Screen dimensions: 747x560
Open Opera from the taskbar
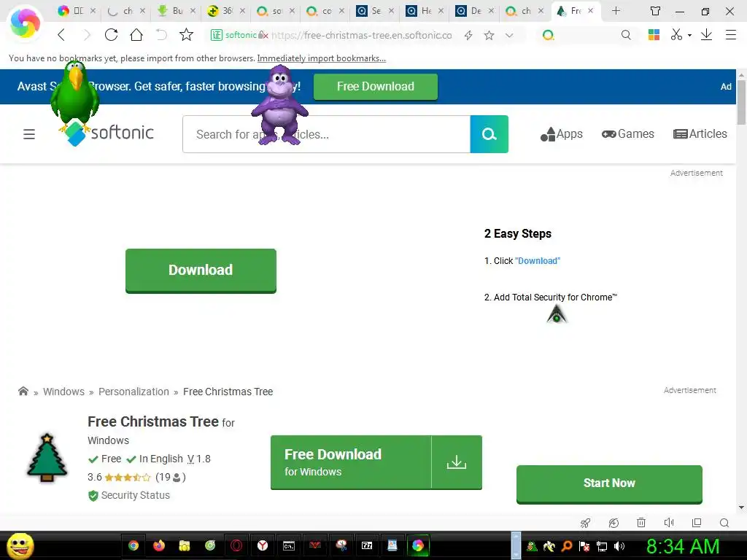click(236, 545)
